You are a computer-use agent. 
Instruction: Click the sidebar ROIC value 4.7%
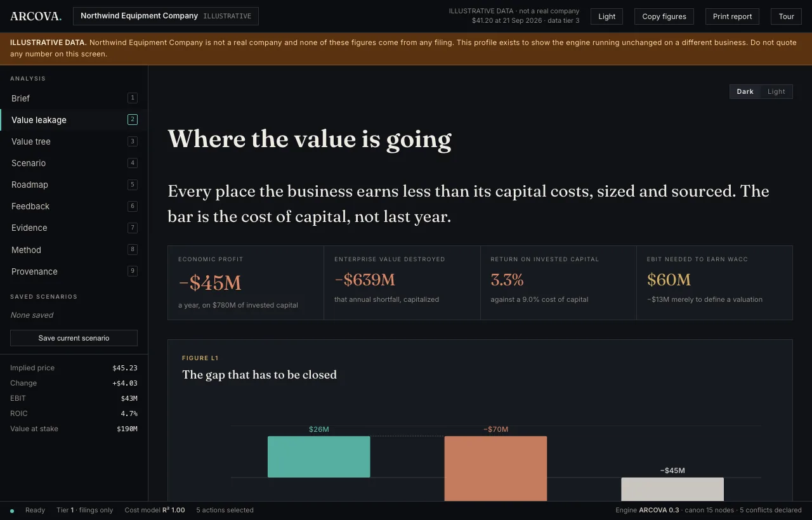pos(129,413)
